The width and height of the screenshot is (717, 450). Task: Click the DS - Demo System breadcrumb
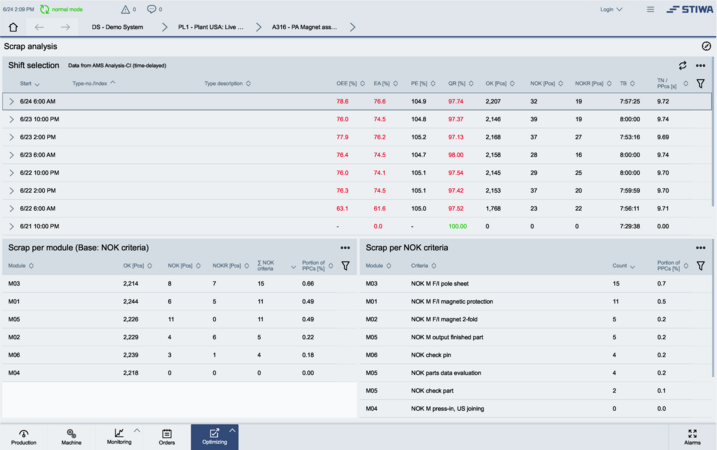point(117,27)
